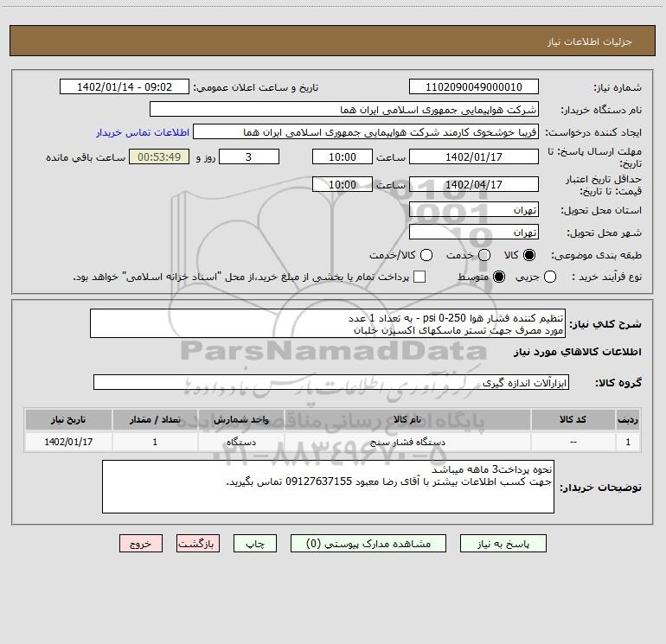The width and height of the screenshot is (666, 644).
Task: Click the buyer notes text area
Action: point(328,487)
